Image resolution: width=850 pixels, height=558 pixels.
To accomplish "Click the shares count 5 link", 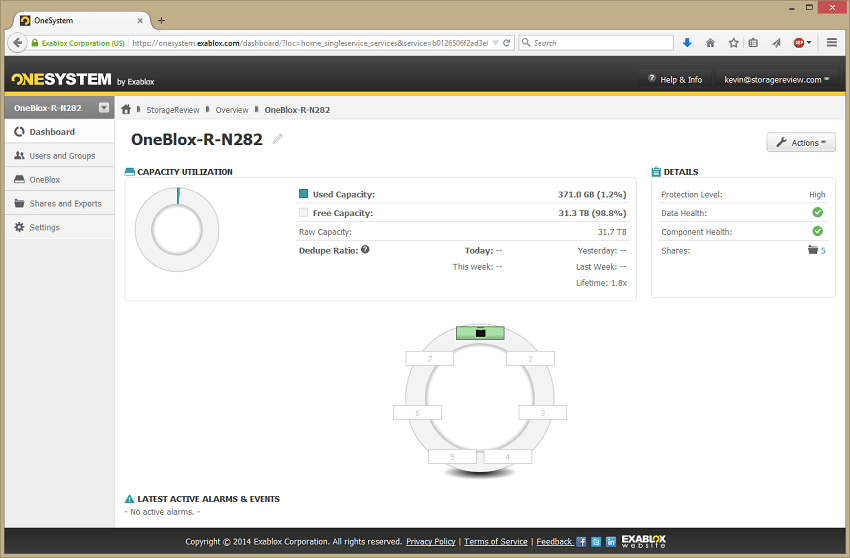I will click(x=823, y=251).
